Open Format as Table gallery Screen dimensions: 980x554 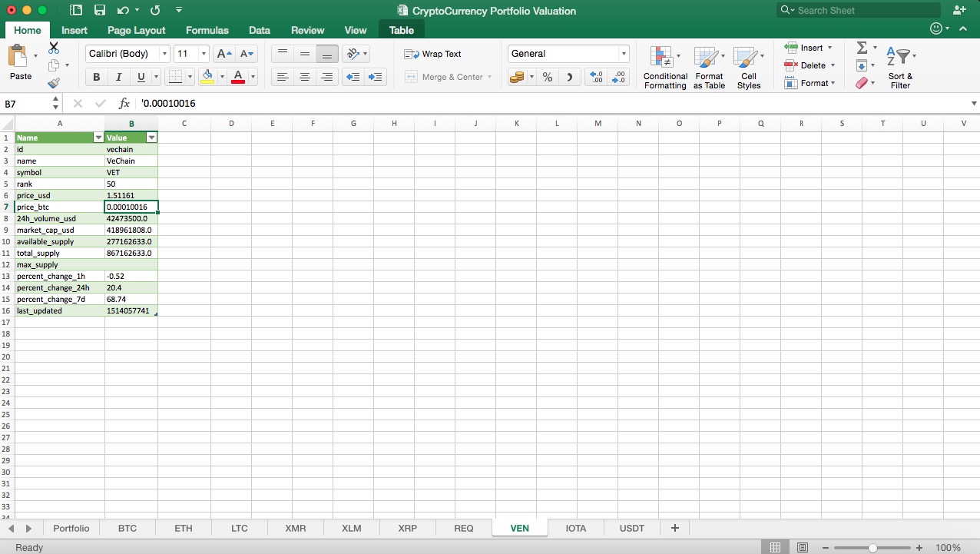(709, 68)
